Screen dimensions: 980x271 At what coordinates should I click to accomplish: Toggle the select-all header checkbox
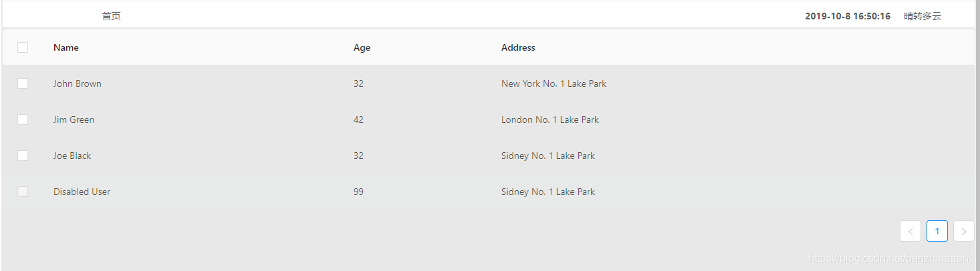point(23,47)
